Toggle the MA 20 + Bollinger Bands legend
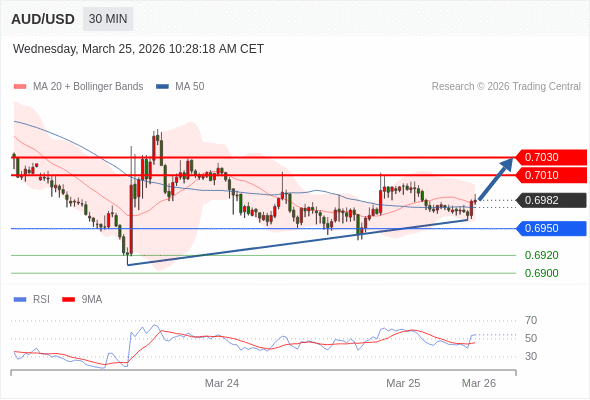 pos(88,87)
